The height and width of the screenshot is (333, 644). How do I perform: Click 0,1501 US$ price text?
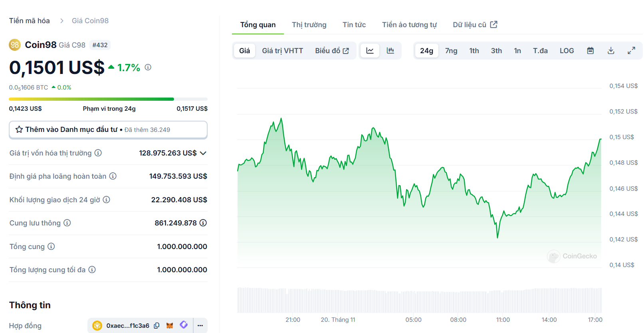(x=57, y=68)
